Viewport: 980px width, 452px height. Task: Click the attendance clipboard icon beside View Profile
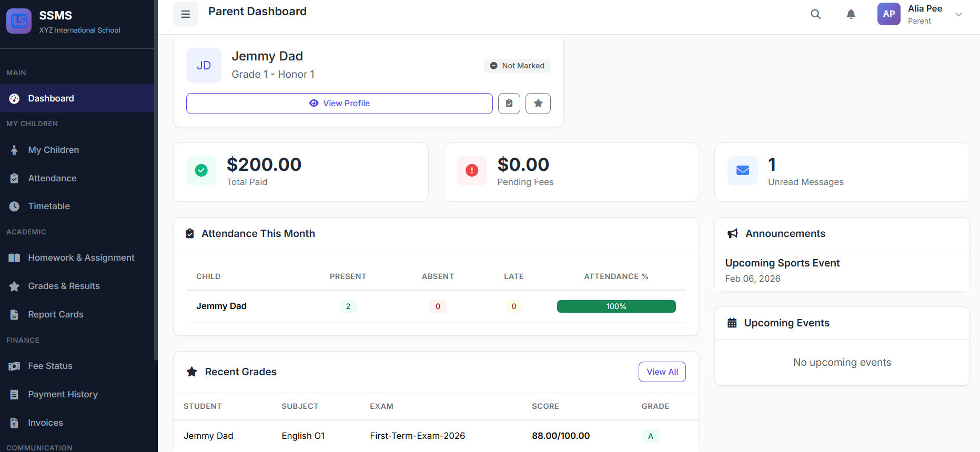coord(509,104)
